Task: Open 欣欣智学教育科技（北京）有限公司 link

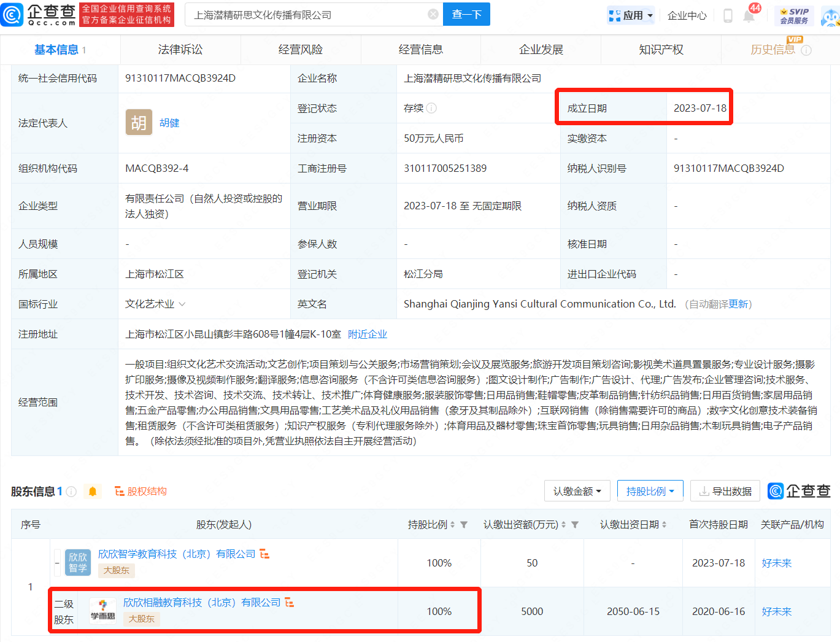Action: (177, 554)
